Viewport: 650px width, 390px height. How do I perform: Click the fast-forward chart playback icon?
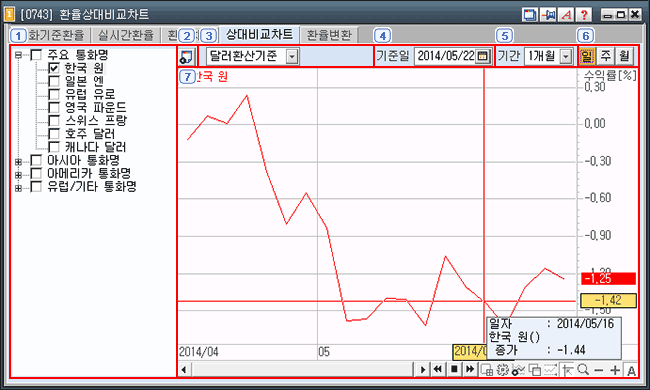470,369
